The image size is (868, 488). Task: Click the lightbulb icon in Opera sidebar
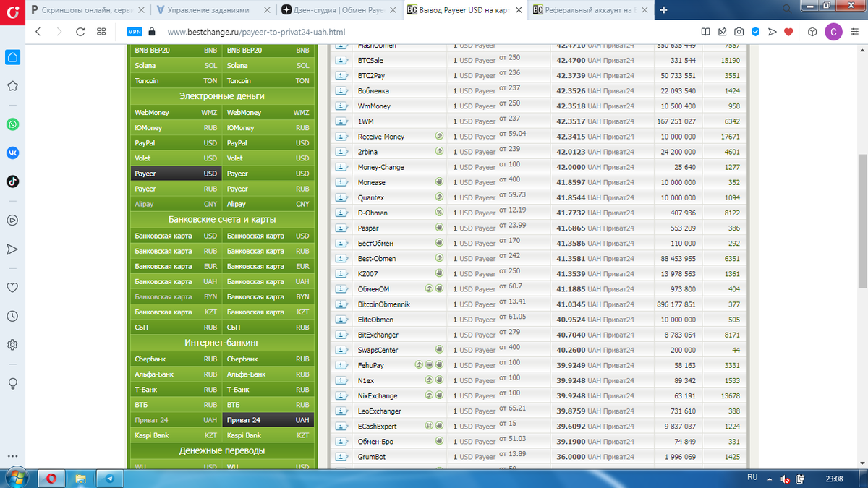pos(12,383)
